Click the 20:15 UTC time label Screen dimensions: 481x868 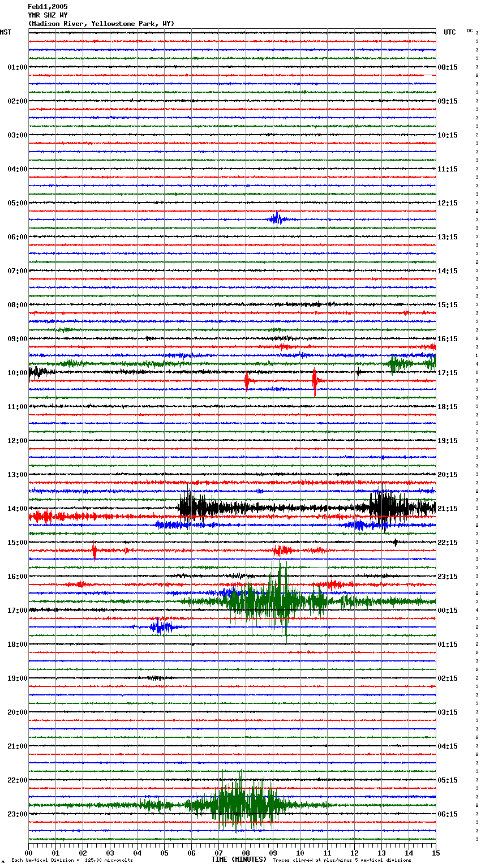click(x=448, y=475)
